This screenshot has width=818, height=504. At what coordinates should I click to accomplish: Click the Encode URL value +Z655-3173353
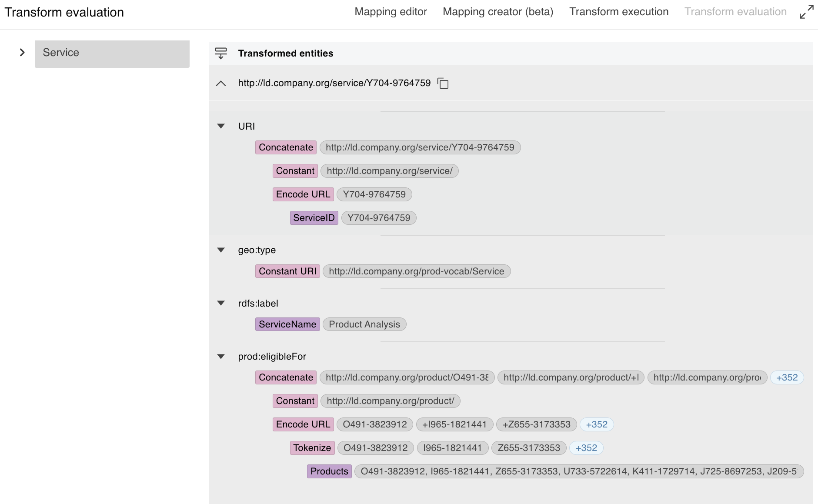(x=536, y=424)
